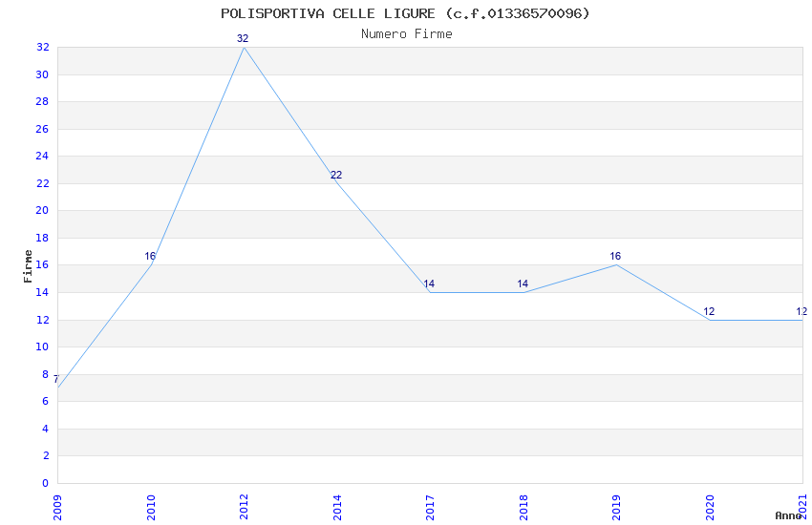Click the x-axis year 2010
The height and width of the screenshot is (525, 812).
[151, 508]
